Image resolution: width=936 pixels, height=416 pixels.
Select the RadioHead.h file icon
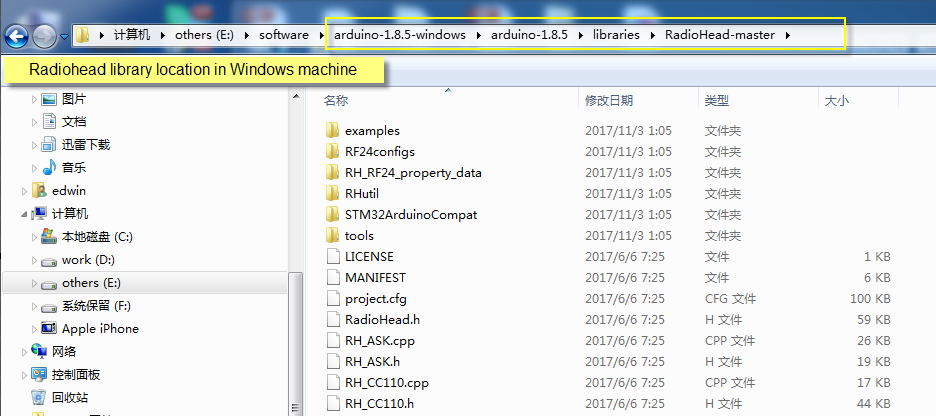point(333,319)
